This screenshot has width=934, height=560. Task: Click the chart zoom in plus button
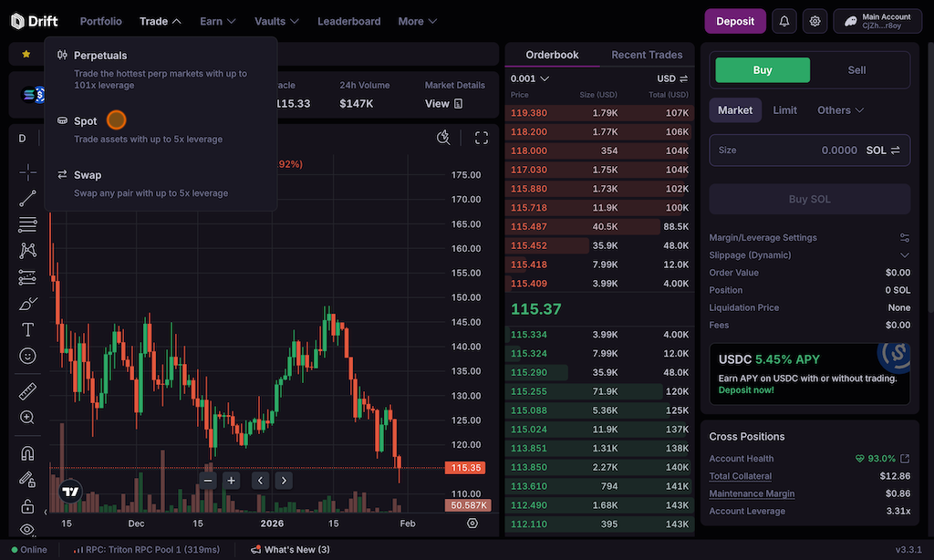coord(232,481)
